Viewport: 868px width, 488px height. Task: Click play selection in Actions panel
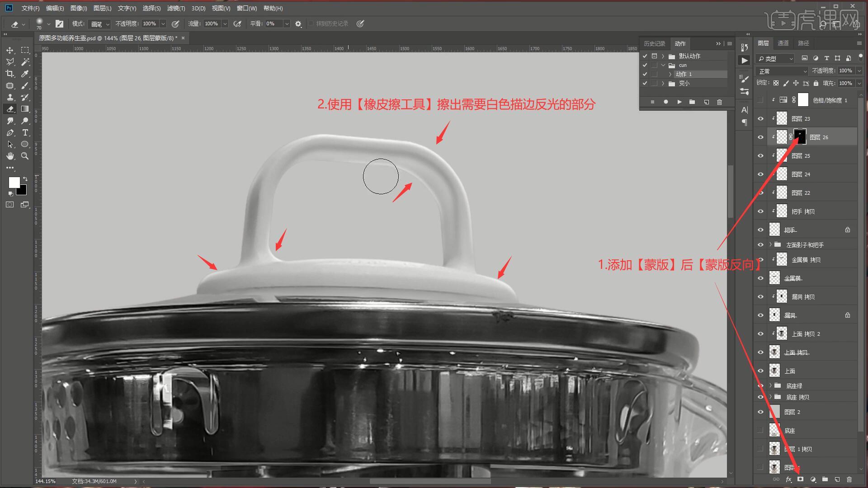tap(679, 102)
